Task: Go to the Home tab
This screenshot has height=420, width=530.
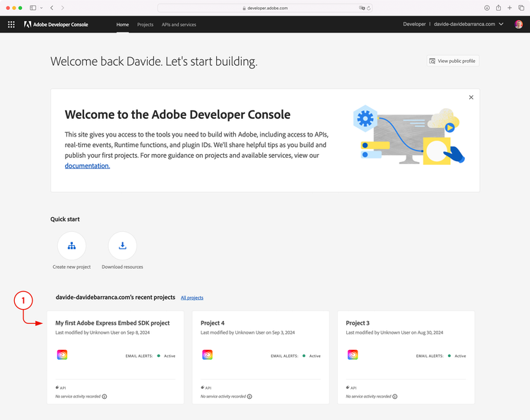Action: point(122,24)
